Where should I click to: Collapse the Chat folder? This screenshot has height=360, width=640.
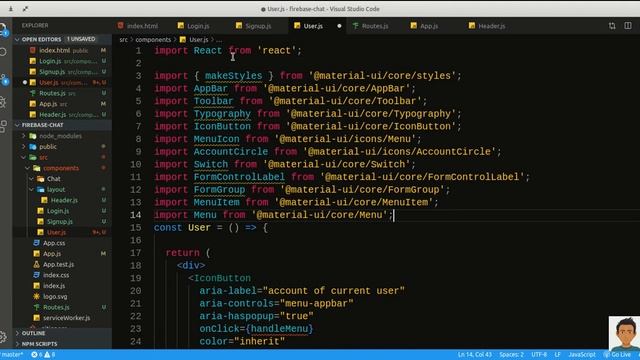(x=53, y=179)
